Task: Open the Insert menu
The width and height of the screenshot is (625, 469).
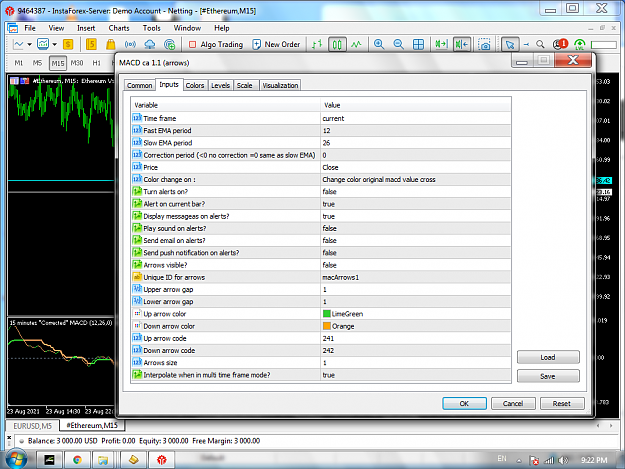Action: coord(86,28)
